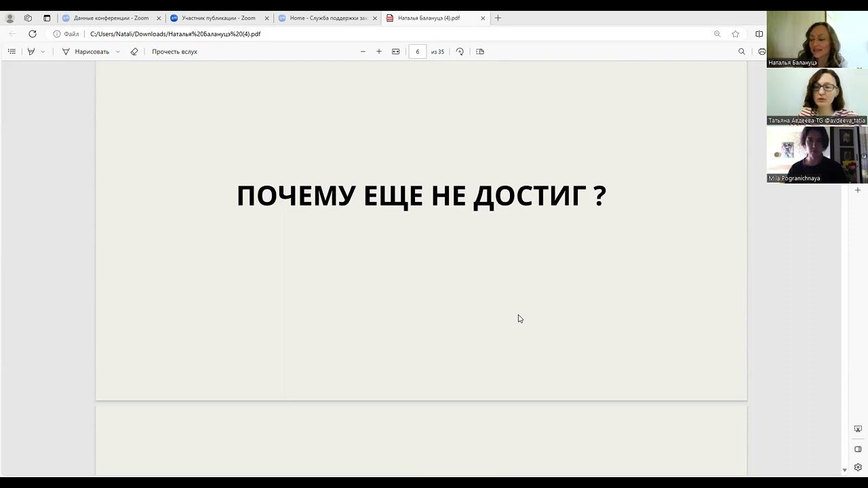
Task: Click the scrollbar down arrow at bottom right
Action: coord(844,470)
